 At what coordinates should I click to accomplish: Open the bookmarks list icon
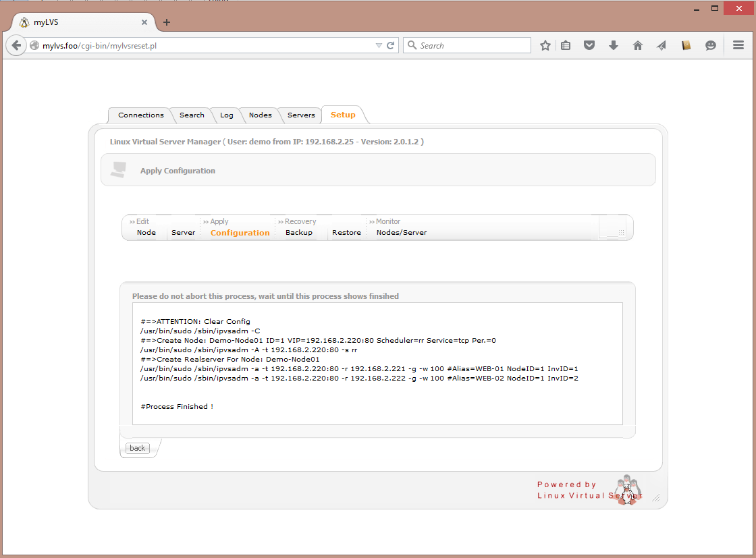click(566, 45)
